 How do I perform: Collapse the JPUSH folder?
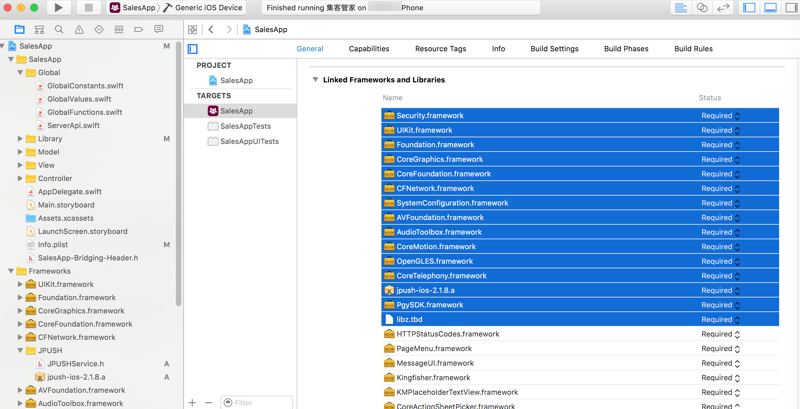coord(20,350)
